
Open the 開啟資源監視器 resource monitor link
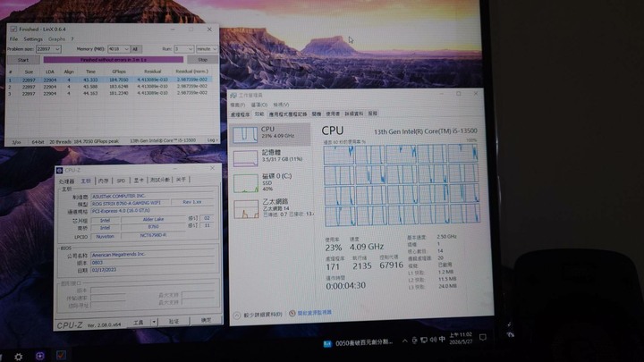[x=315, y=313]
